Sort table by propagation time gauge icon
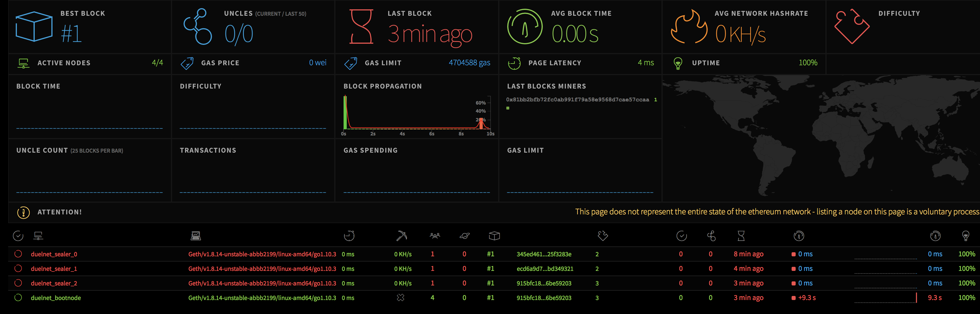Viewport: 980px width, 314px height. 799,236
